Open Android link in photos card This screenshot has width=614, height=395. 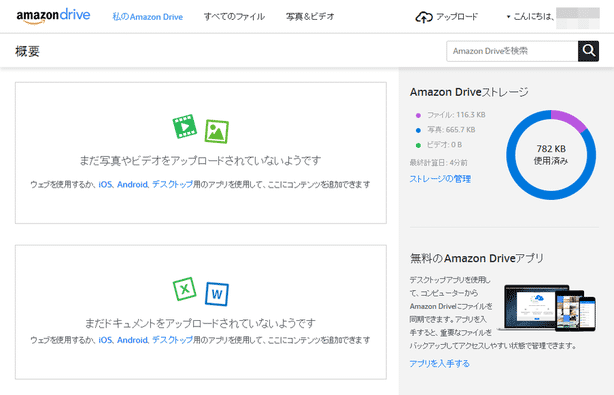(132, 184)
